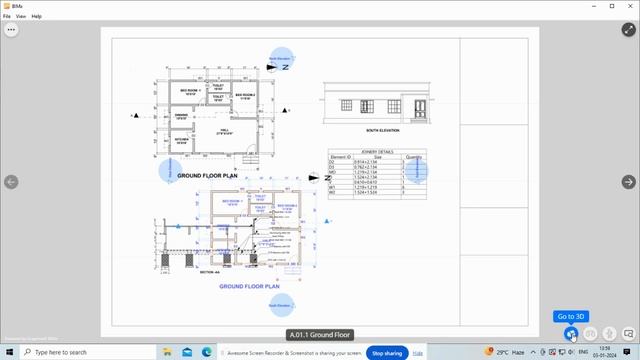Click the SOUTH ELEVATION drawing label
The width and height of the screenshot is (640, 360).
pos(382,130)
